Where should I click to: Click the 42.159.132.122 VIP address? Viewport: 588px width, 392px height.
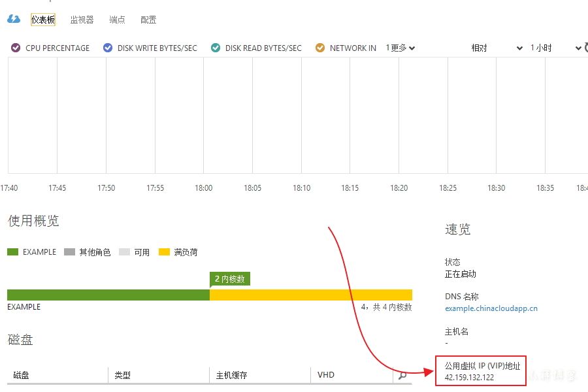[469, 378]
